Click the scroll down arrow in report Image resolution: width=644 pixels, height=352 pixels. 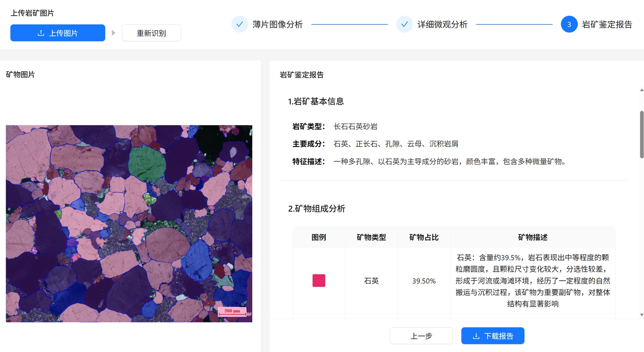[641, 314]
